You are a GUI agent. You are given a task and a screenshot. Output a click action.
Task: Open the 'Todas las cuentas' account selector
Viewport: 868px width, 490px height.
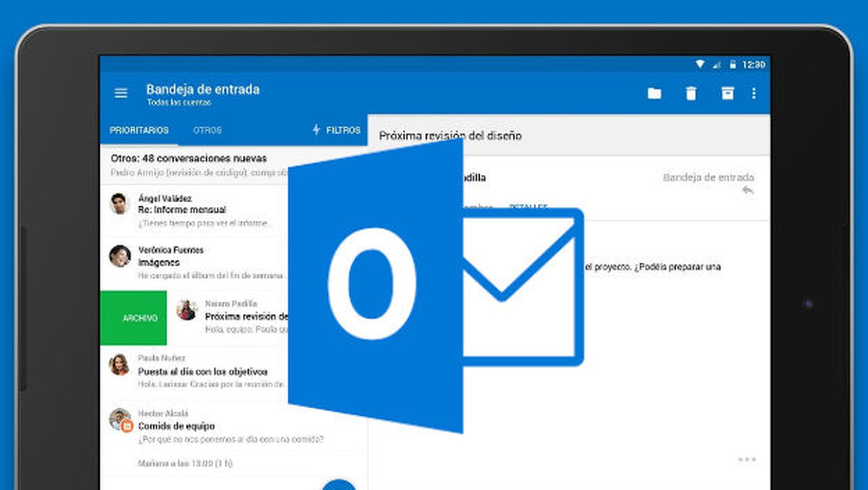pyautogui.click(x=179, y=103)
